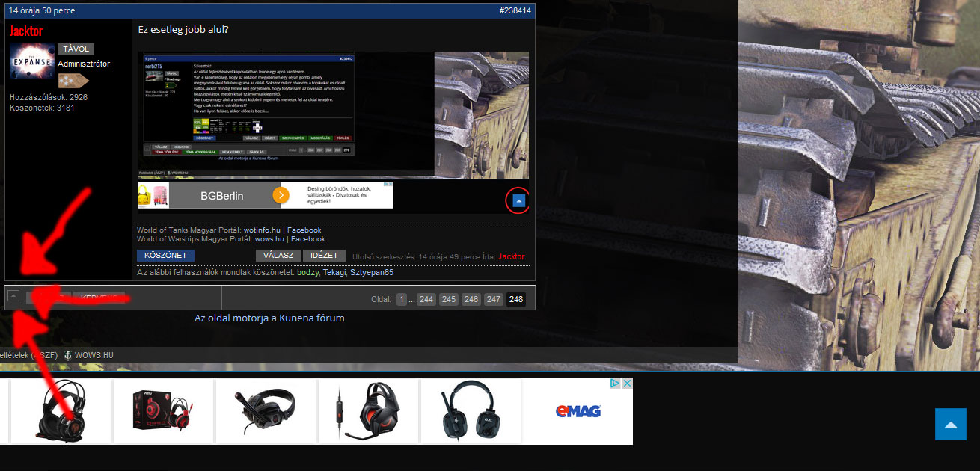Open the black-orange headset with inline remote
The height and width of the screenshot is (471, 980).
367,411
